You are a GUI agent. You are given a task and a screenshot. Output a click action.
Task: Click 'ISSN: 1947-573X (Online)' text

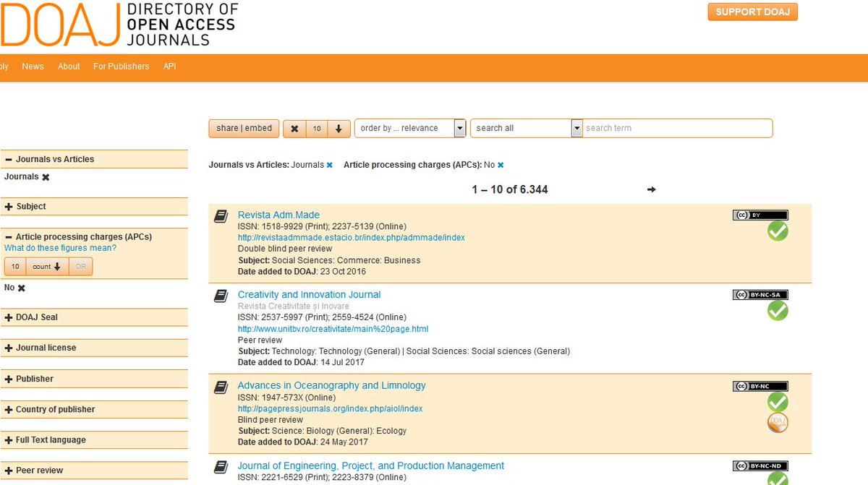(x=286, y=398)
